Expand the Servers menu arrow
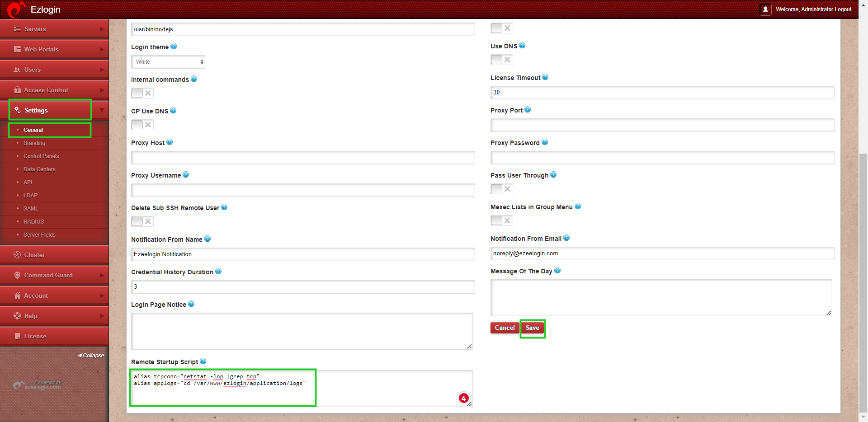The height and width of the screenshot is (422, 868). 102,29
